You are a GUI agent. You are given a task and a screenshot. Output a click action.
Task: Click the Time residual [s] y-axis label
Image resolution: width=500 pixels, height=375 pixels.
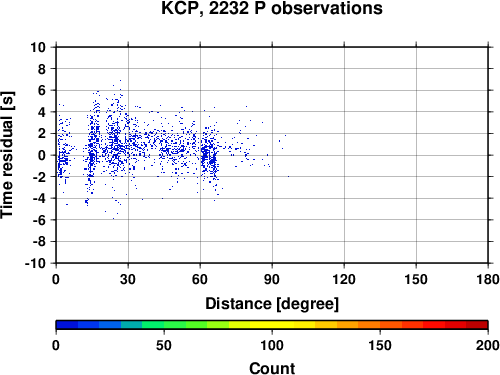tap(7, 155)
